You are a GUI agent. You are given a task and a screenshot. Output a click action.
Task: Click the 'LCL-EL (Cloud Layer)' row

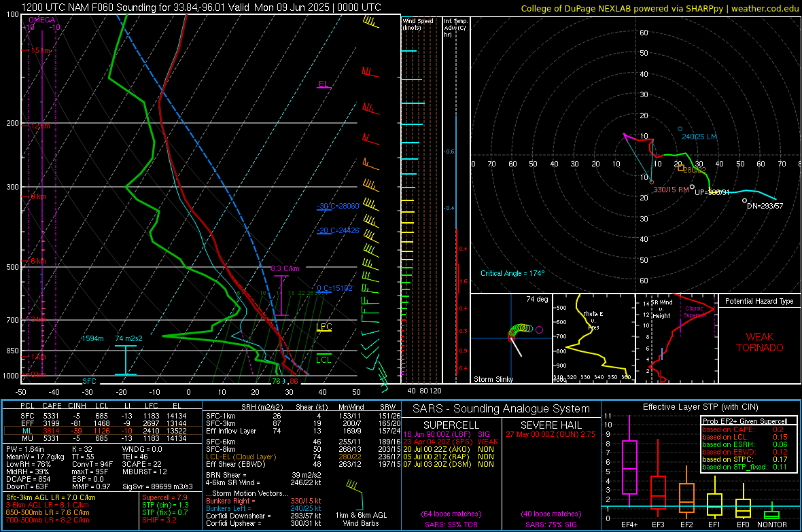(303, 457)
